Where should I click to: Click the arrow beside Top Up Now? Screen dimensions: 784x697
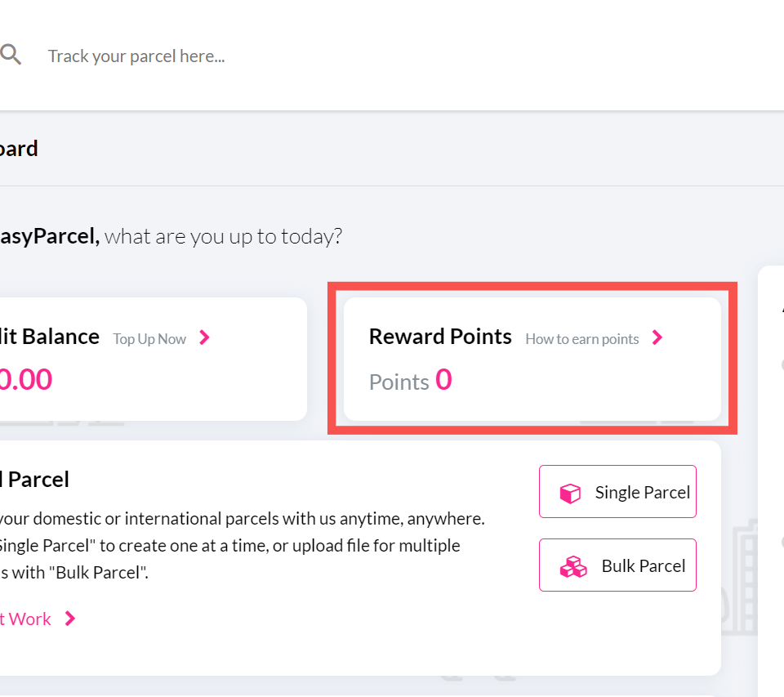(204, 337)
